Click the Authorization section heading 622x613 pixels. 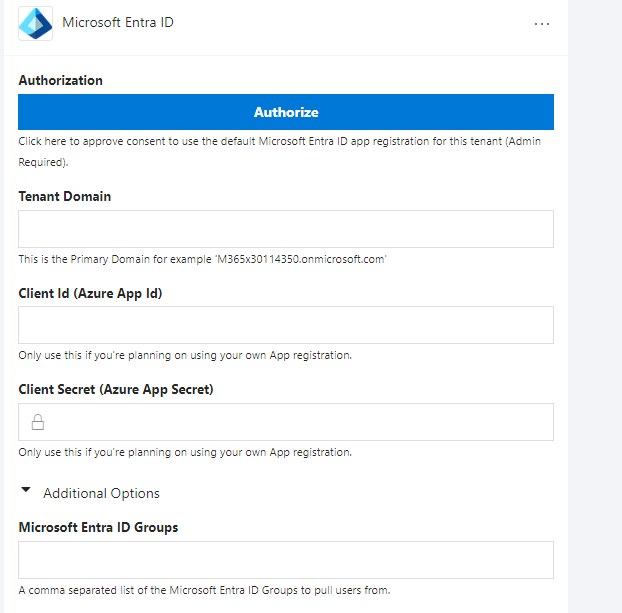click(x=61, y=81)
